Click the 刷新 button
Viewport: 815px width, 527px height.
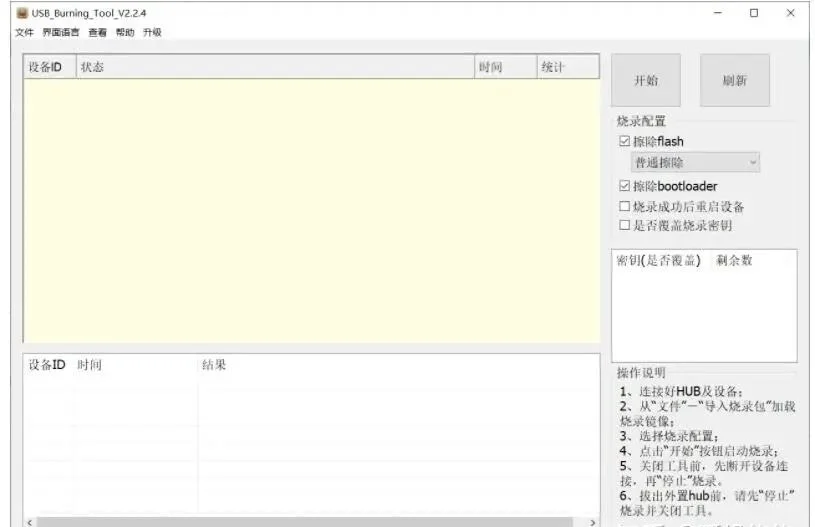(x=734, y=80)
